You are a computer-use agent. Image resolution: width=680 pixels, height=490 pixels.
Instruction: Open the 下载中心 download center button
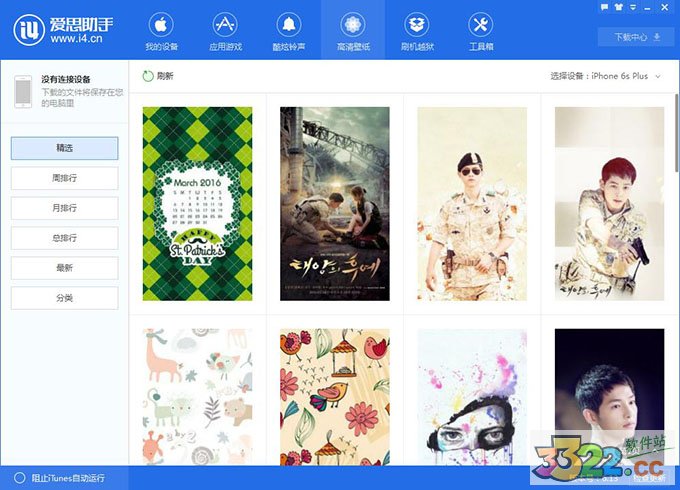click(x=636, y=37)
